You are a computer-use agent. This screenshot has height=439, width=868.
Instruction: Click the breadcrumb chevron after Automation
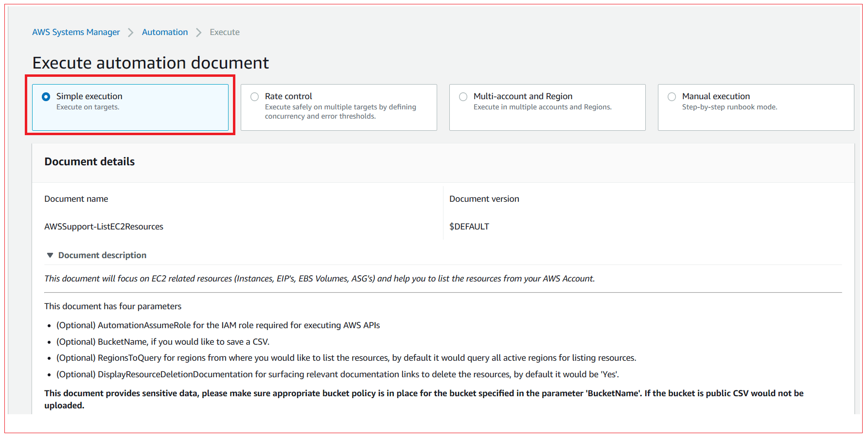click(198, 32)
